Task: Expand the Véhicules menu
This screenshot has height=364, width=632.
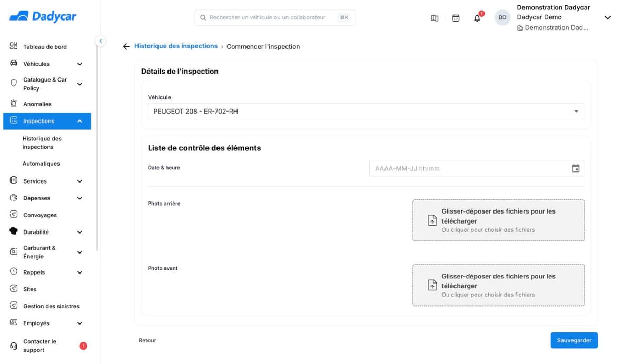Action: tap(80, 64)
